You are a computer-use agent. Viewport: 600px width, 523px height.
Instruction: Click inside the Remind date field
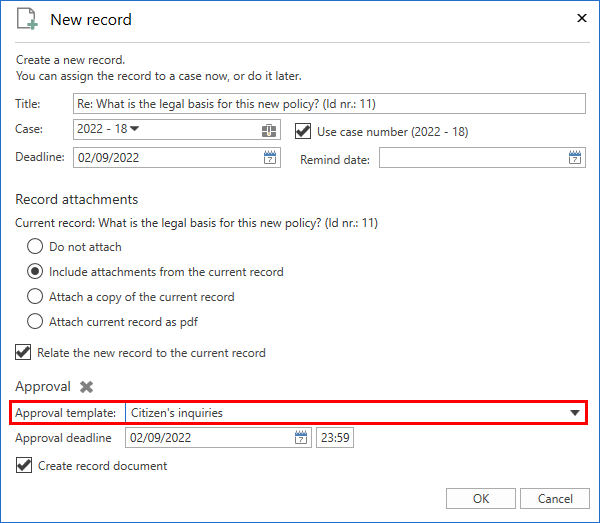[470, 158]
